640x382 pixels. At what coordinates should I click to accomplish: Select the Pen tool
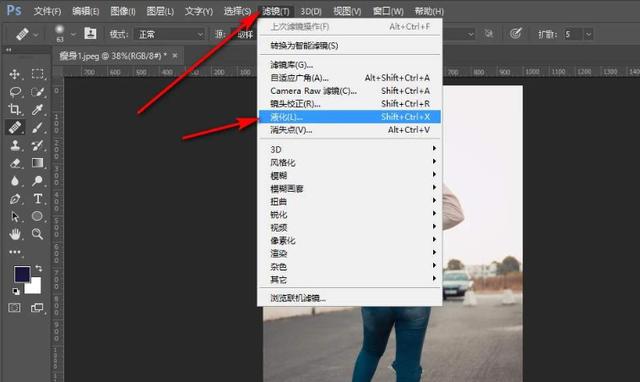[x=15, y=199]
